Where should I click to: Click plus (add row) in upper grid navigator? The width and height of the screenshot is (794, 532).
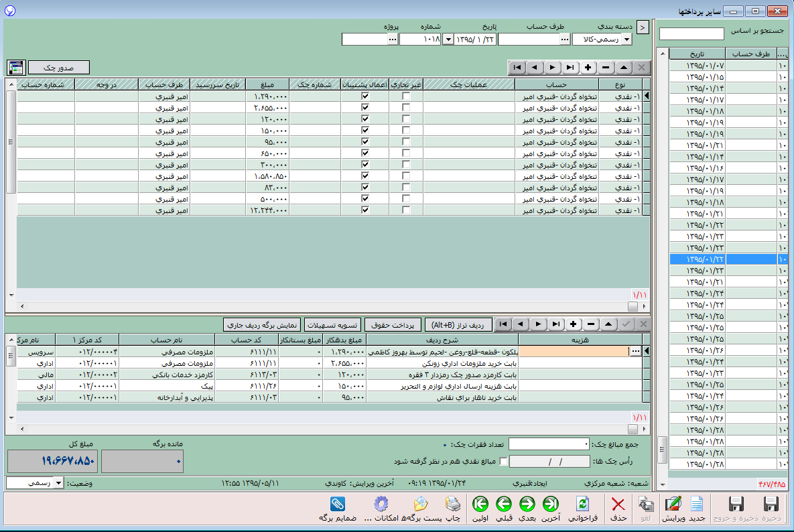pyautogui.click(x=588, y=67)
